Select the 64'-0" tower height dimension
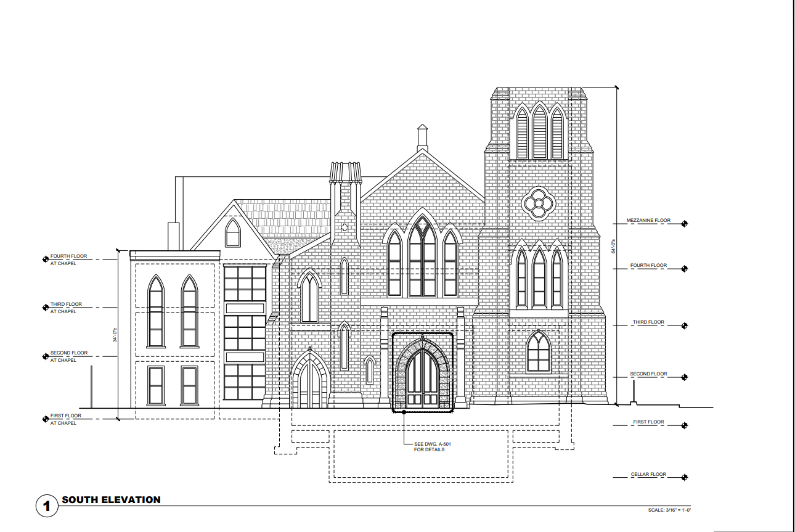The width and height of the screenshot is (795, 532). [614, 247]
